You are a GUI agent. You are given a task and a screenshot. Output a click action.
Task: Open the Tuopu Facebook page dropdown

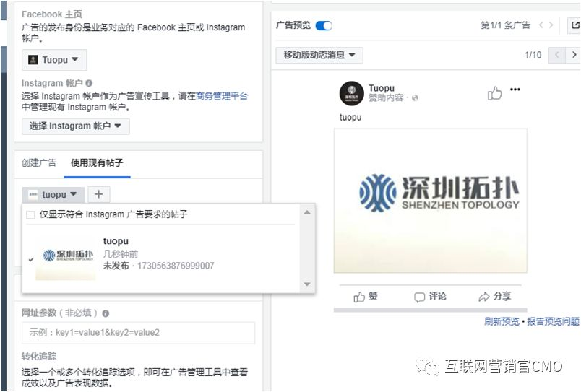tap(54, 60)
